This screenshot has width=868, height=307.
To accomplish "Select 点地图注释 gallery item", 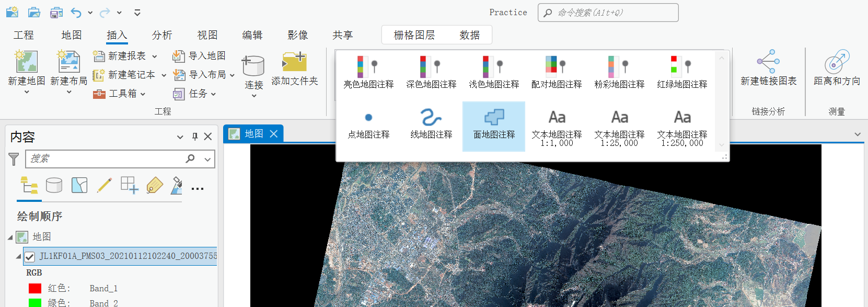I will click(368, 126).
